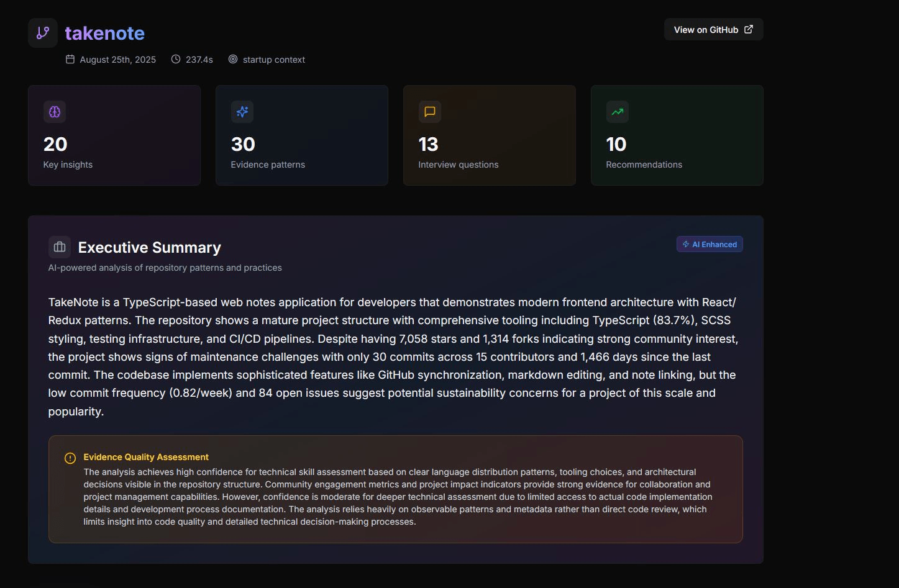Open the View on GitHub button
Image resolution: width=899 pixels, height=588 pixels.
713,30
